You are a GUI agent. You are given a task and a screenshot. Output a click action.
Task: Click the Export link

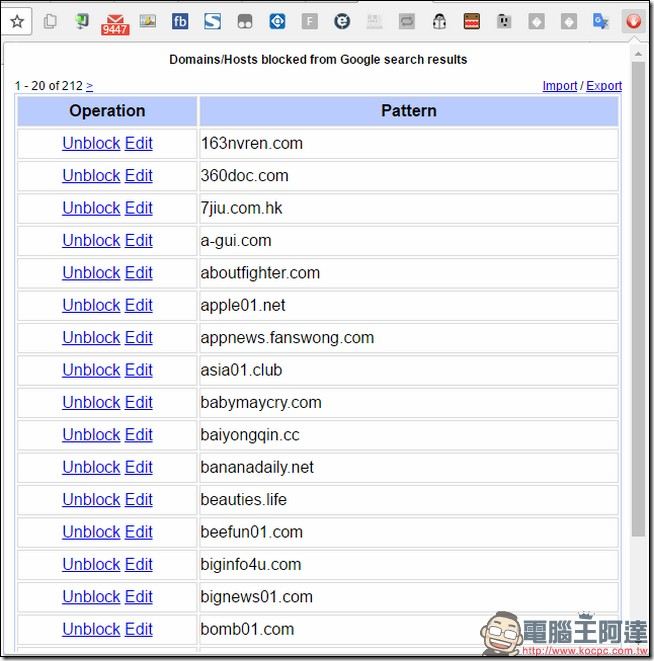pyautogui.click(x=604, y=86)
